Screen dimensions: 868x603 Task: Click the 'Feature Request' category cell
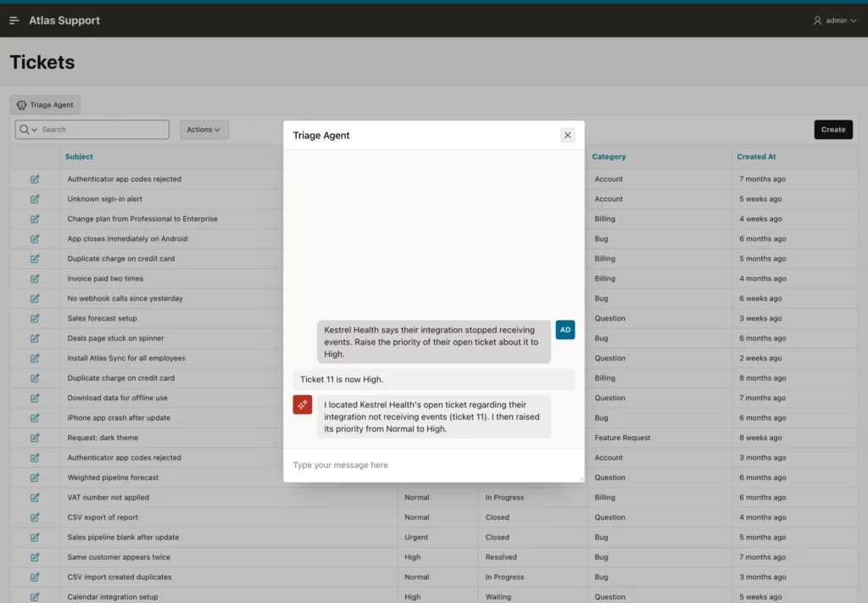click(622, 438)
